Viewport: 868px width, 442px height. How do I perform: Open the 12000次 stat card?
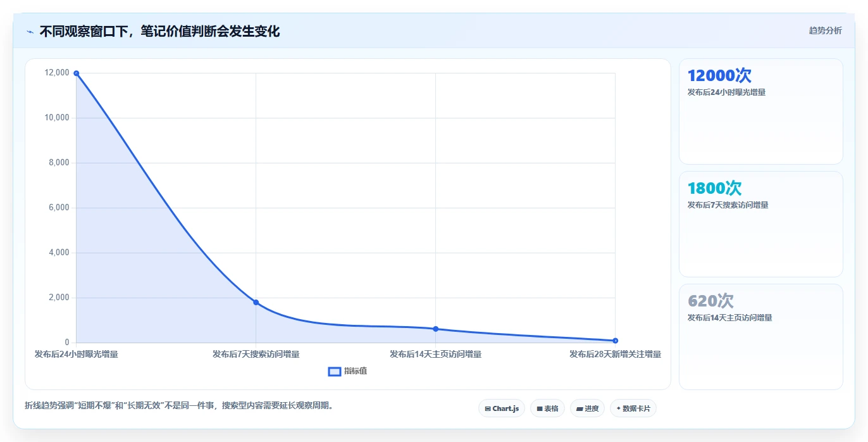(760, 111)
